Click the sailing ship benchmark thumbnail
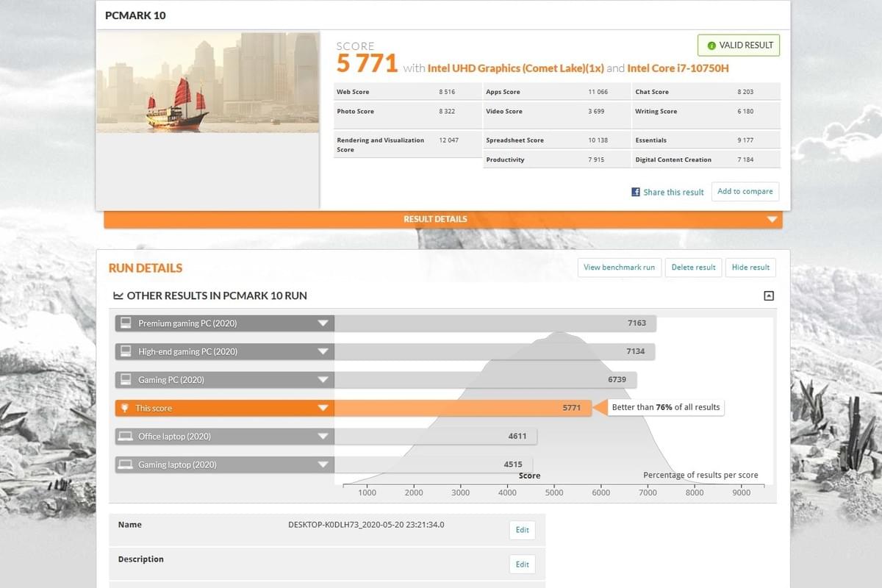Image resolution: width=882 pixels, height=588 pixels. [208, 82]
